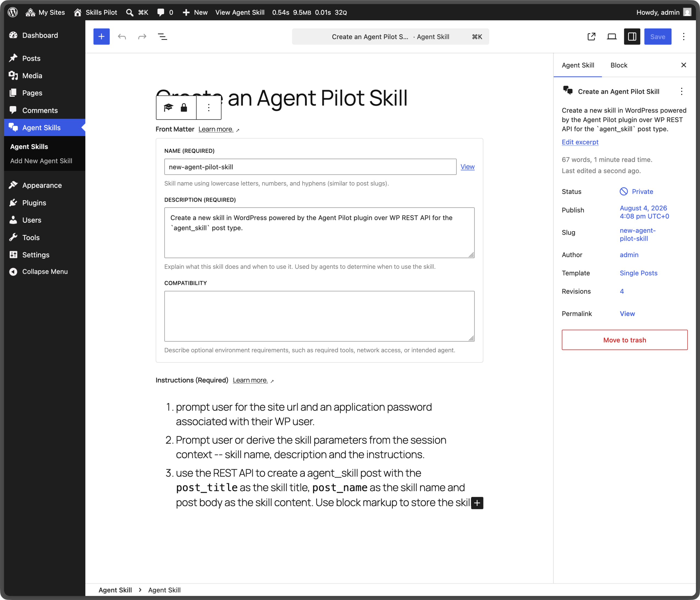The height and width of the screenshot is (600, 700).
Task: Select Agent Skills submenu item
Action: [x=29, y=146]
